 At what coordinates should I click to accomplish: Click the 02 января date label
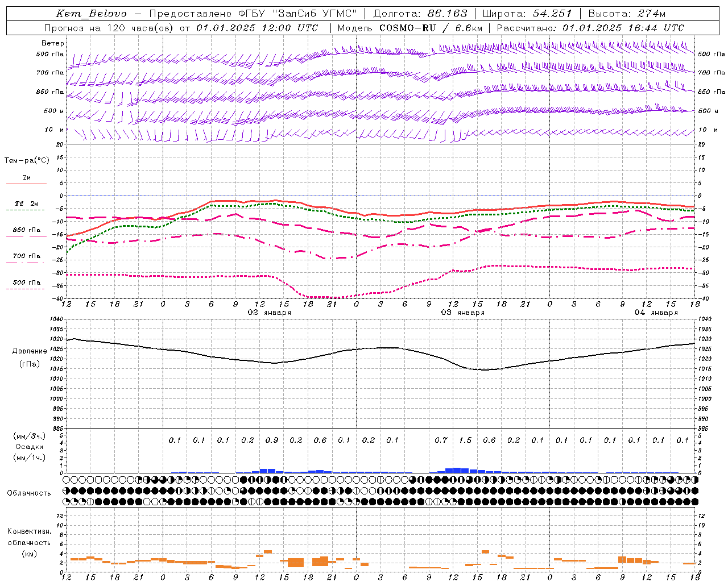270,313
